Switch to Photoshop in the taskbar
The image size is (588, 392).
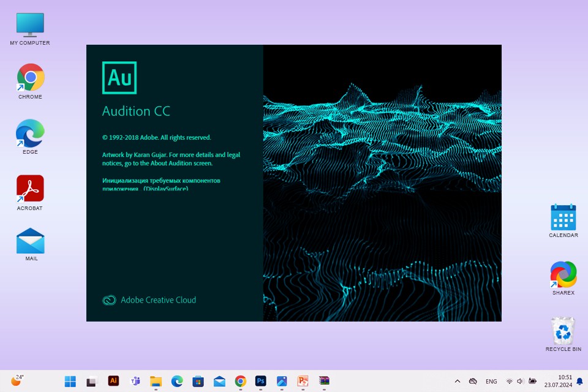click(261, 381)
